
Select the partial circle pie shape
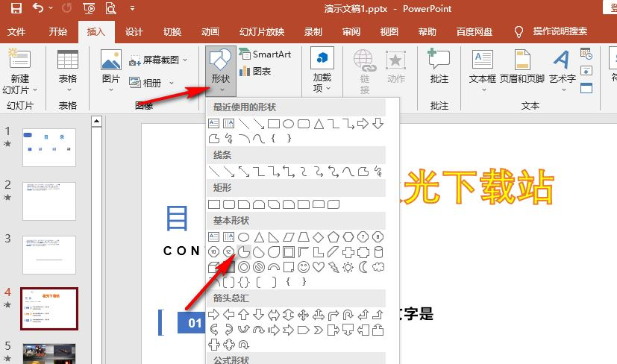click(x=244, y=252)
